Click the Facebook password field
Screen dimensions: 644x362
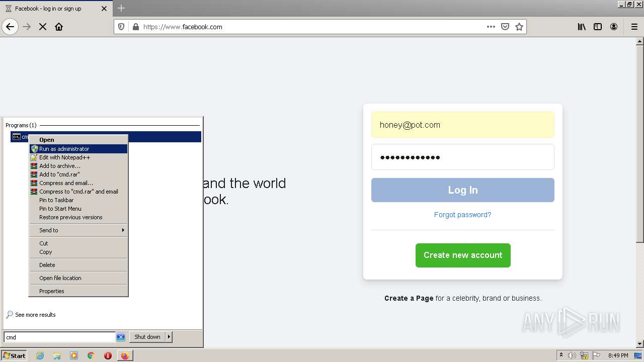coord(462,157)
